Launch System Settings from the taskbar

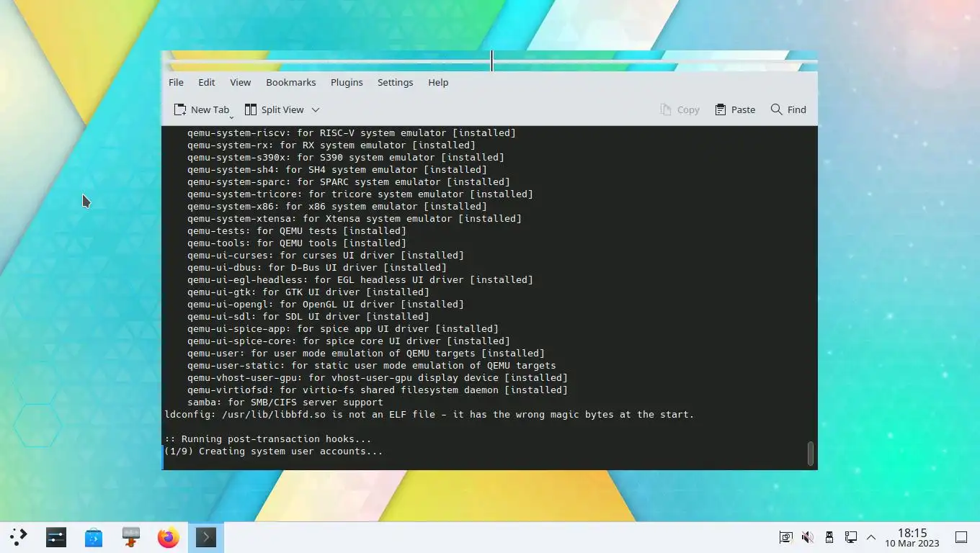[x=56, y=536]
